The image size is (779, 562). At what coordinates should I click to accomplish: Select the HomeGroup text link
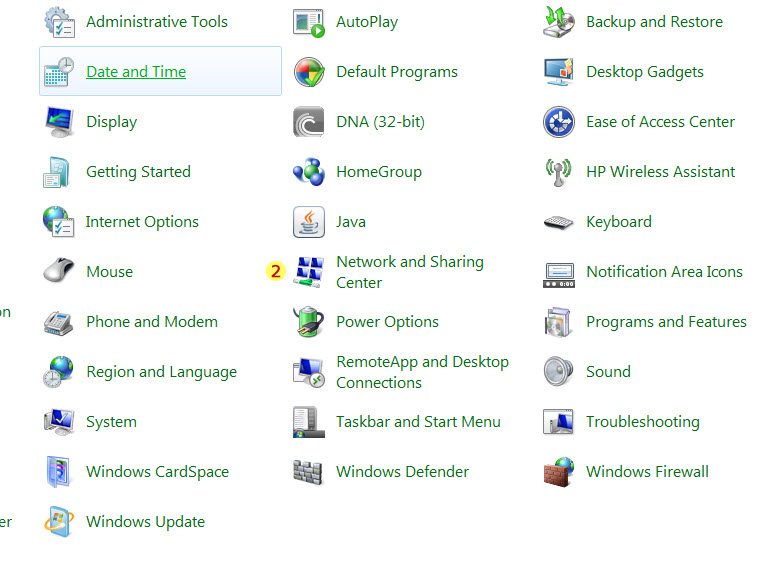[379, 172]
